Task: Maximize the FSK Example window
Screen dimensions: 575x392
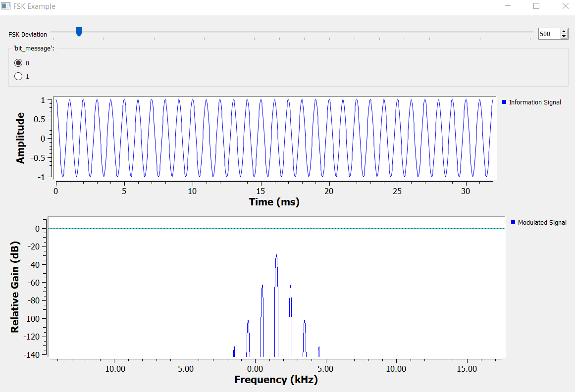Action: [x=536, y=6]
